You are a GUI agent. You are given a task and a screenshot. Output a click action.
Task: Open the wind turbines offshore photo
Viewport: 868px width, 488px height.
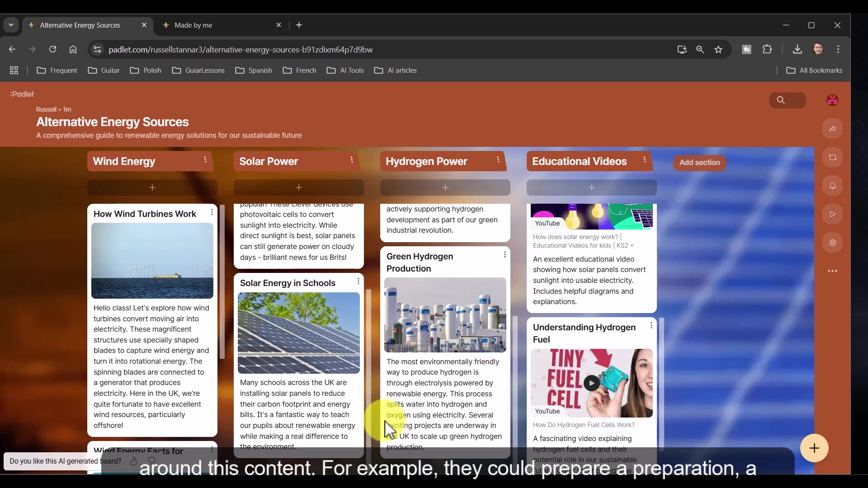152,261
